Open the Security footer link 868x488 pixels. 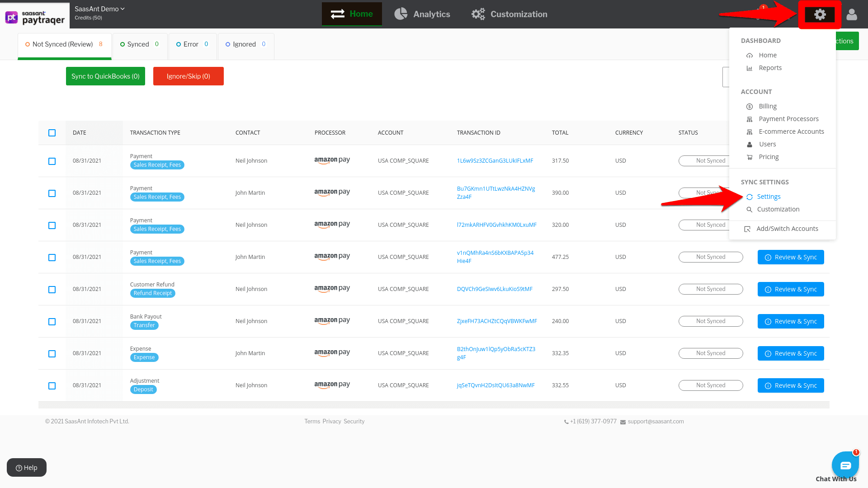coord(354,422)
